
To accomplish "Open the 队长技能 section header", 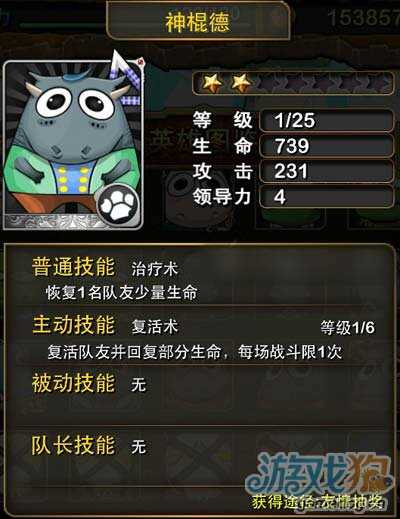I will [73, 445].
